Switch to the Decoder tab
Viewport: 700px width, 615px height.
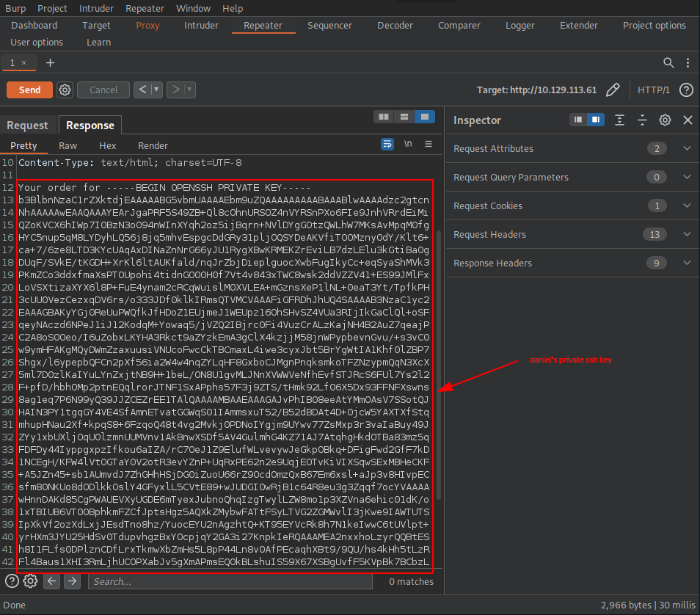[395, 25]
